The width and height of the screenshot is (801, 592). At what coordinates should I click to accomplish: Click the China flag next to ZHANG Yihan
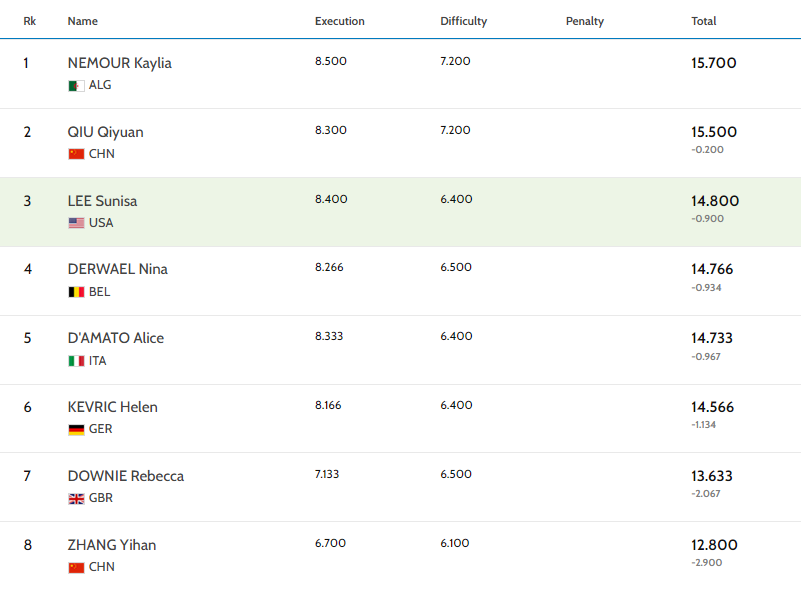(75, 567)
